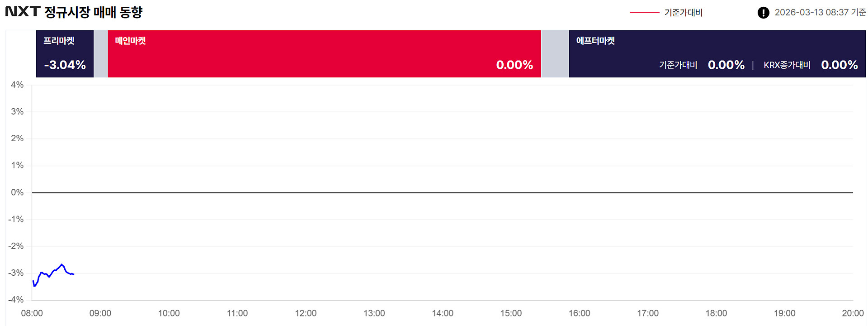Screen dimensions: 868x326
Task: Click the NXT logo in the title
Action: click(23, 12)
